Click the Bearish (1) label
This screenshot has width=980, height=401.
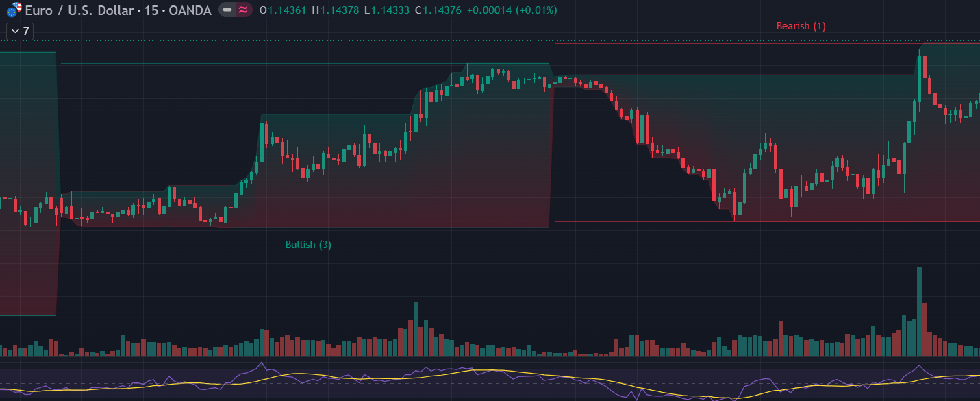click(801, 26)
